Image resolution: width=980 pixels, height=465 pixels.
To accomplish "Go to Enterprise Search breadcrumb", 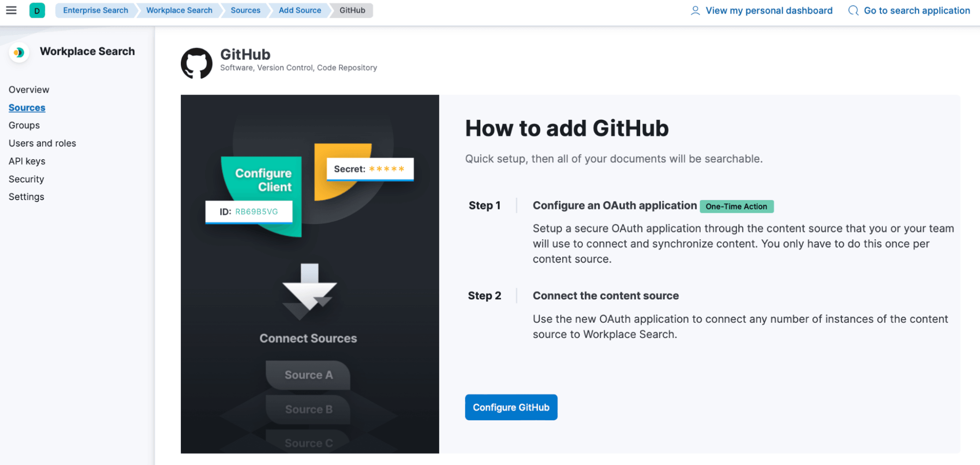I will pyautogui.click(x=96, y=10).
